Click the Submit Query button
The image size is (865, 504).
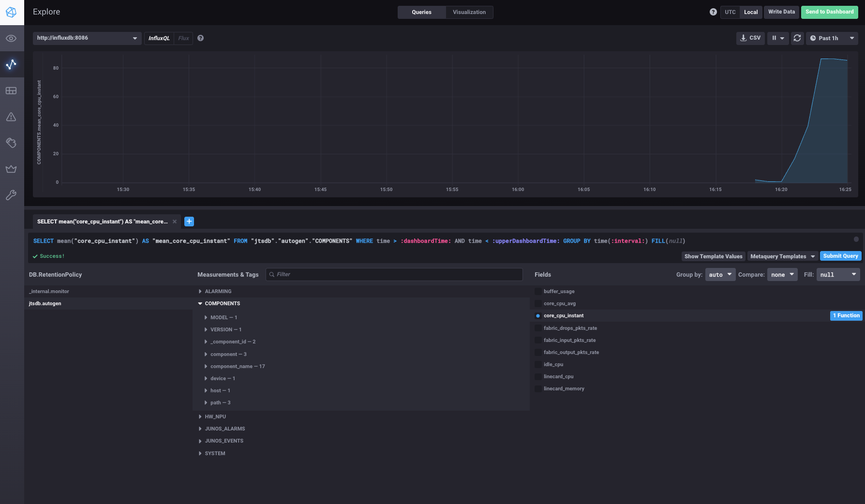coord(840,256)
